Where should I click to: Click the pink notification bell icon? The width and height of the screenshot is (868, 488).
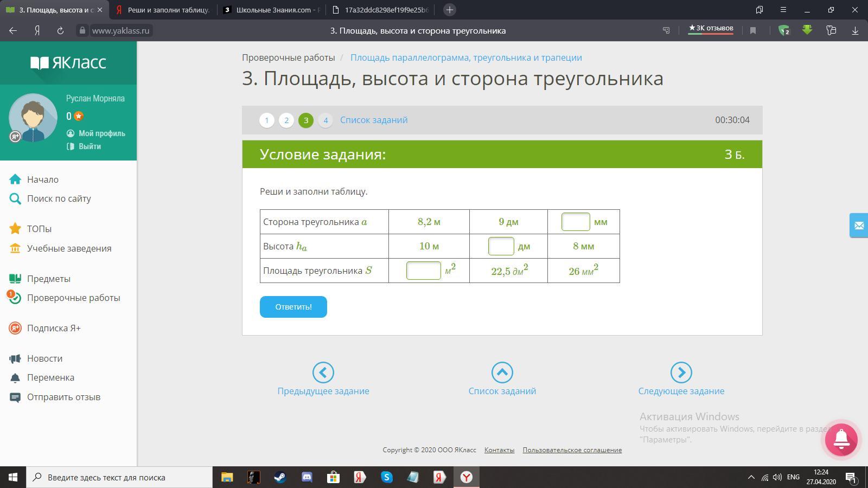pyautogui.click(x=841, y=439)
